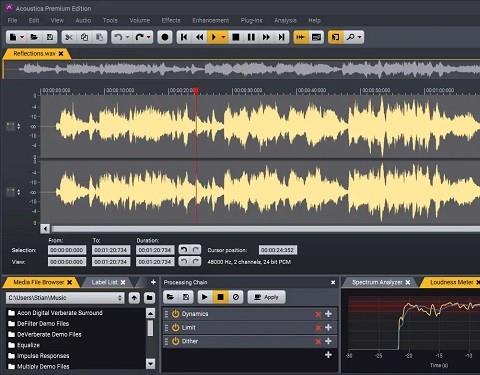Open the new file dropdown arrow
The height and width of the screenshot is (375, 480).
(22, 37)
